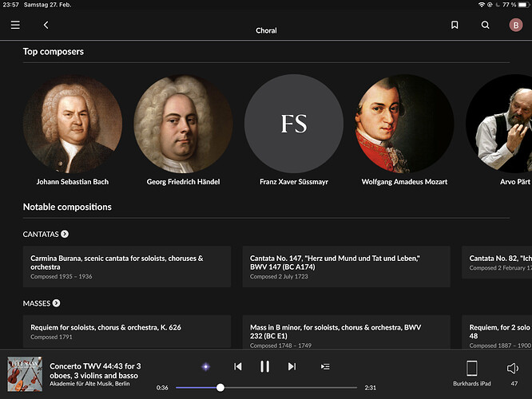The width and height of the screenshot is (532, 399).
Task: Click the Johann Sebastian Bach name label
Action: pyautogui.click(x=73, y=182)
